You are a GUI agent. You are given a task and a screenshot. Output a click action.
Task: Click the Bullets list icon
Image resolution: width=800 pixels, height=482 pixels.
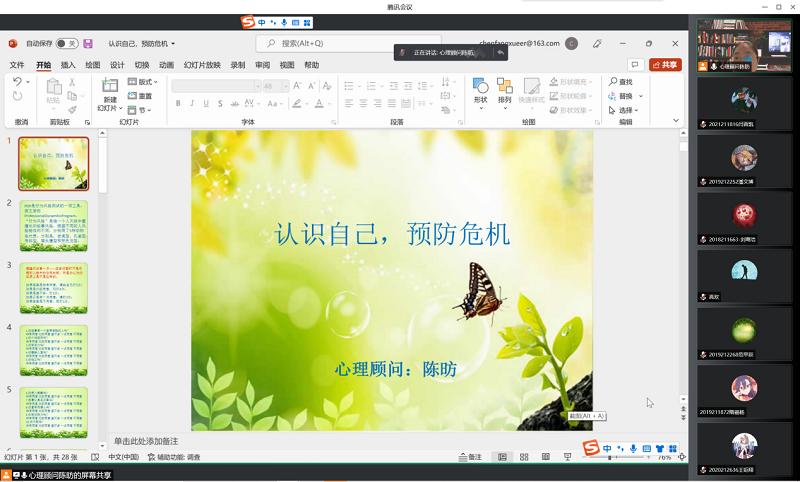click(x=349, y=86)
